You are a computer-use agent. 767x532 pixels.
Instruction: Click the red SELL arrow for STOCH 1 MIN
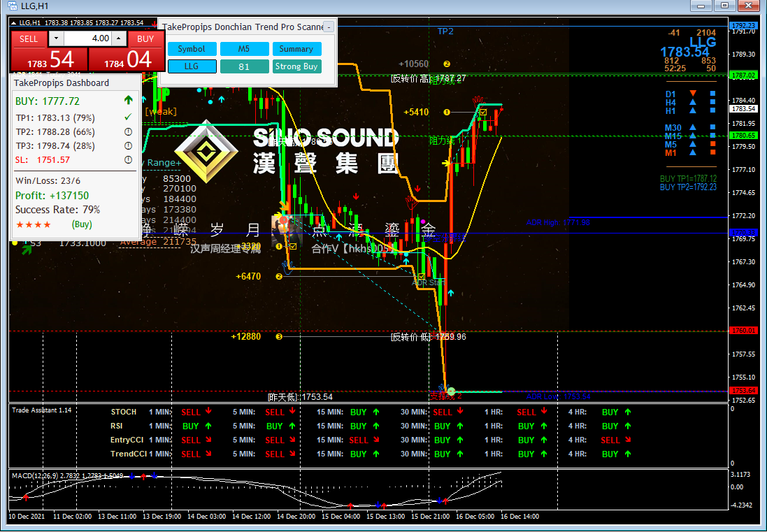click(x=209, y=411)
